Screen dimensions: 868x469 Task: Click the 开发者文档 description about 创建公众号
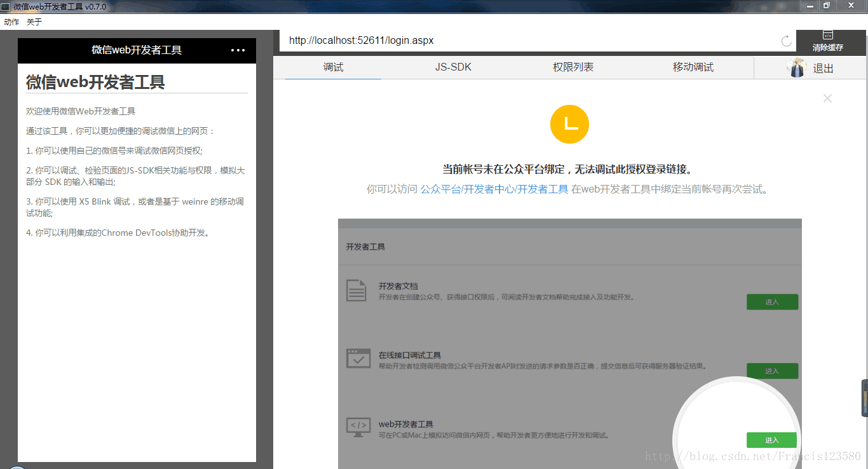pyautogui.click(x=506, y=297)
